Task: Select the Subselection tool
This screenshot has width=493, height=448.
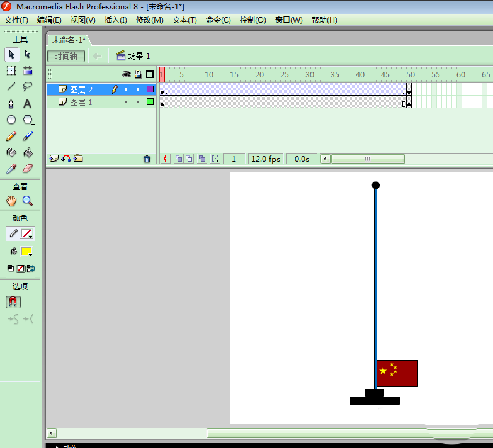Action: 28,55
